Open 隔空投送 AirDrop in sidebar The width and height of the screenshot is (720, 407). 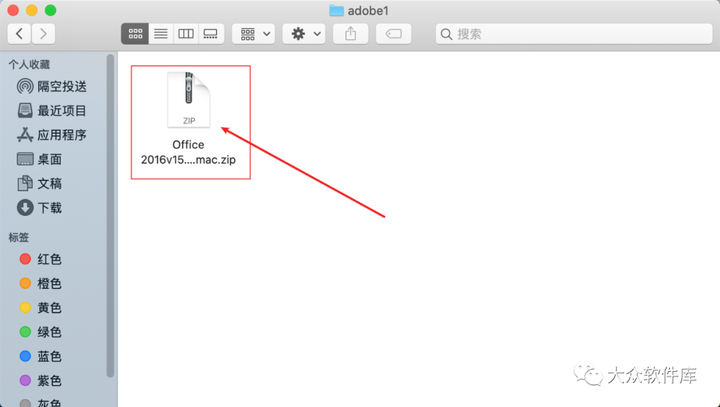pyautogui.click(x=51, y=86)
